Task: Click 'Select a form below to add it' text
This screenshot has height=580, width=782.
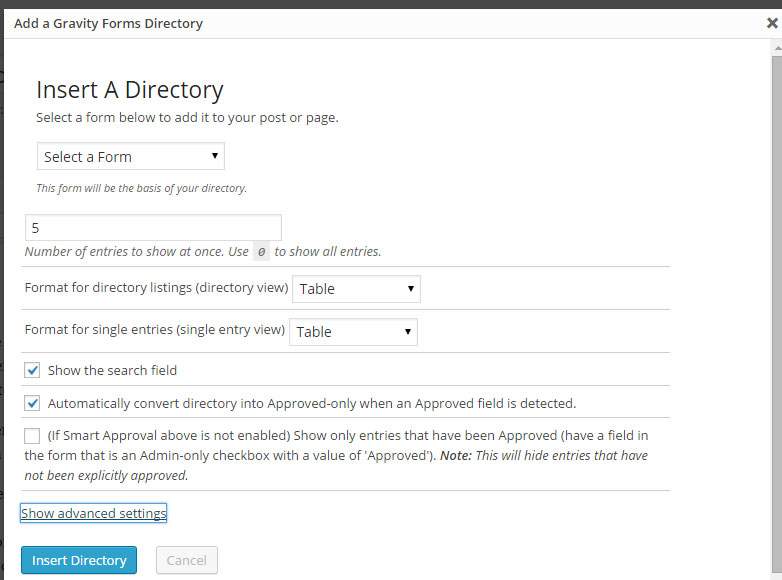Action: 187,118
